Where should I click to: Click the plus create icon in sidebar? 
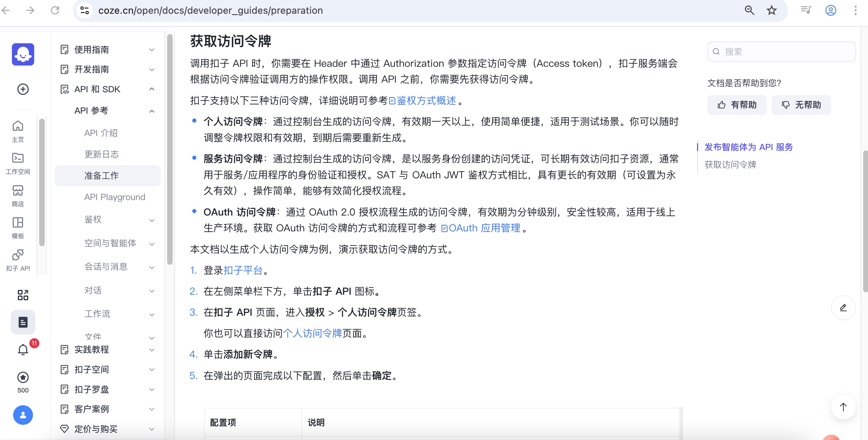pyautogui.click(x=23, y=89)
